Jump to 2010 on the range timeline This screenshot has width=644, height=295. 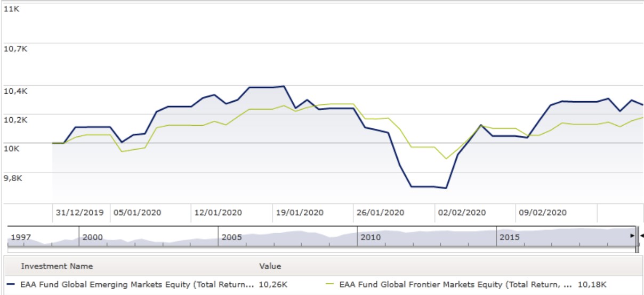point(371,237)
